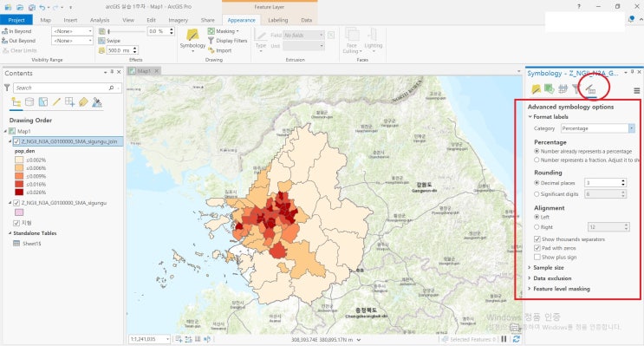Screen dimensions: 644x346
Task: Click the darkest red ≤0.026% legend swatch
Action: [x=19, y=193]
